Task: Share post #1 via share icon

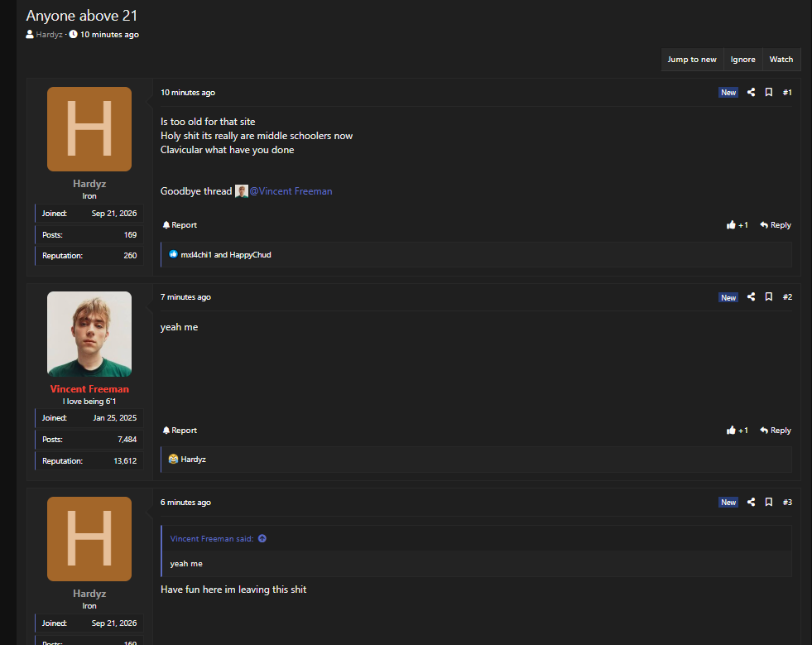Action: coord(751,92)
